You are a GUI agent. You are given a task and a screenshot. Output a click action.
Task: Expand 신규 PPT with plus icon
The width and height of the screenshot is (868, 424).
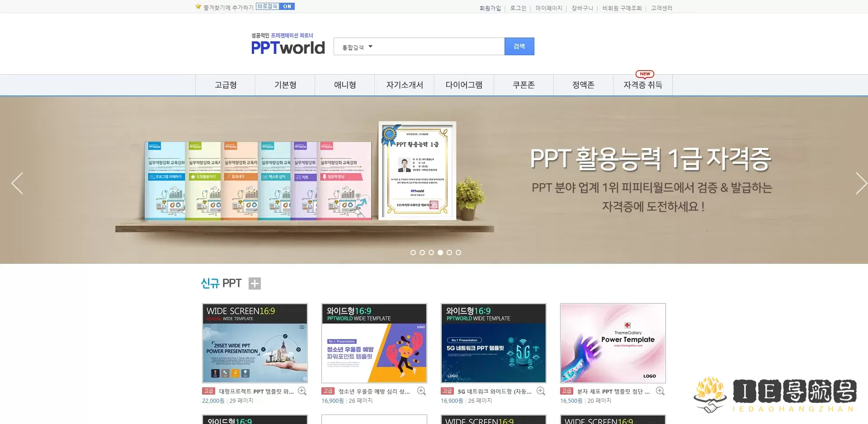[255, 283]
